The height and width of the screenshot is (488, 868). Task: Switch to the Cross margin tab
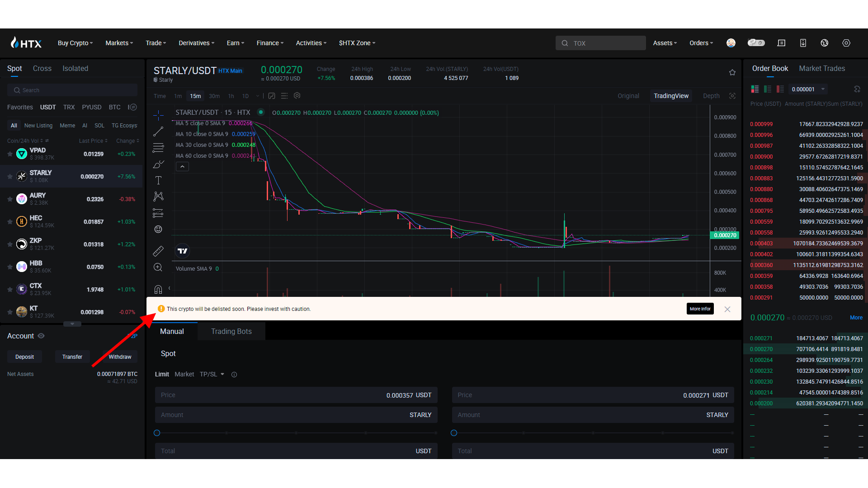(42, 68)
